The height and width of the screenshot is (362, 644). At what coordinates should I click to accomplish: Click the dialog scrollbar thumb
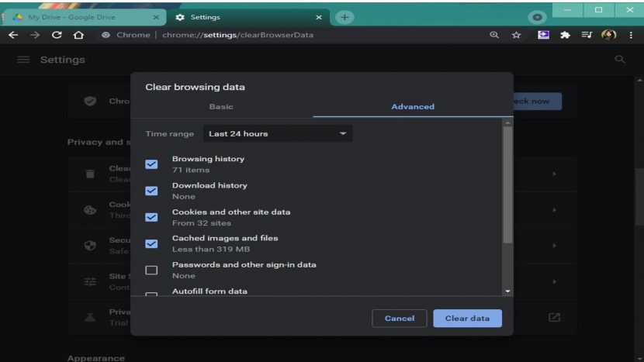pyautogui.click(x=507, y=184)
